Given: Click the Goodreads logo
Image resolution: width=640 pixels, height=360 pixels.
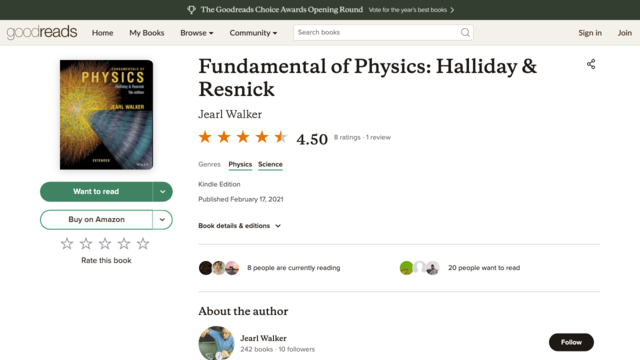Looking at the screenshot, I should [x=42, y=32].
